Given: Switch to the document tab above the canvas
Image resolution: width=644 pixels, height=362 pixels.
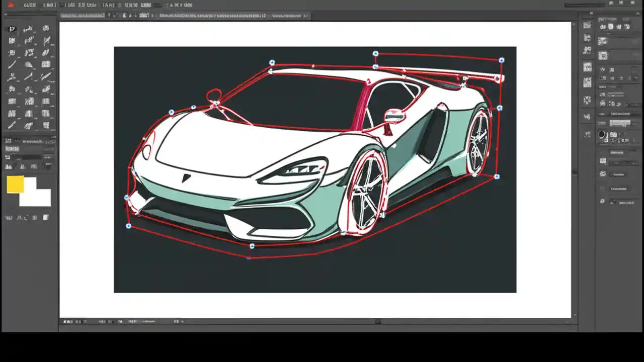Looking at the screenshot, I should tap(83, 16).
